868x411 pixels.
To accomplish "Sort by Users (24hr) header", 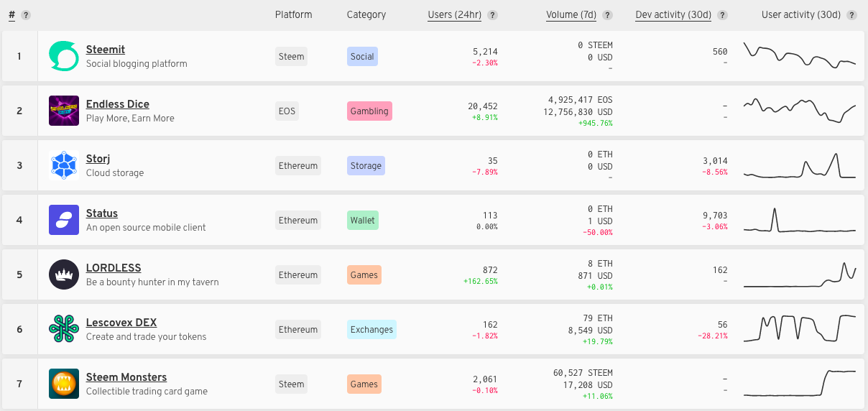I will click(455, 14).
